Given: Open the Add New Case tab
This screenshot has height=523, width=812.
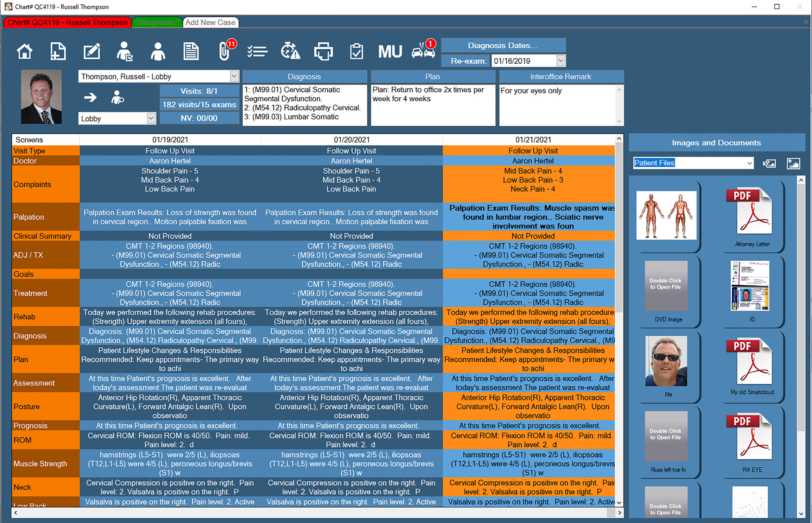Looking at the screenshot, I should click(210, 22).
